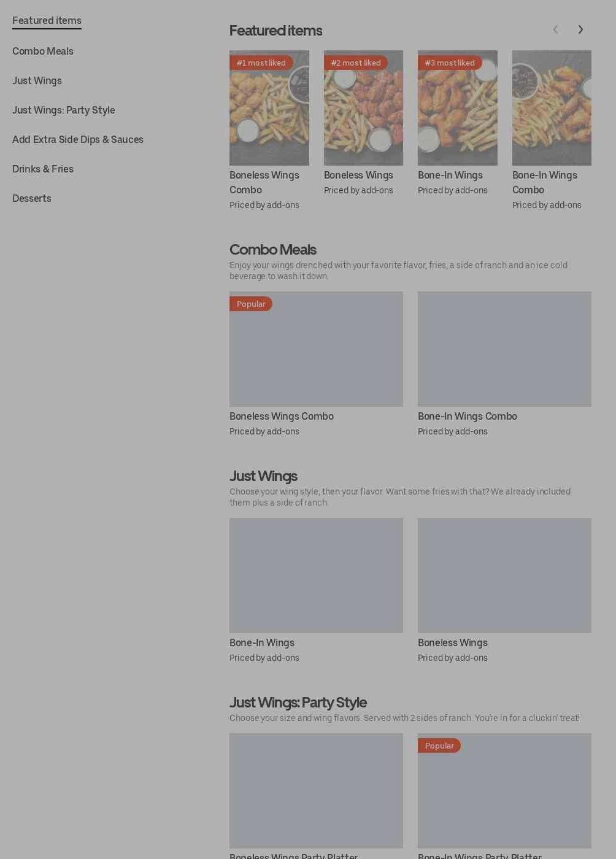Screen dimensions: 616x859
Task: Click the previous carousel arrow in Featured items
Action: click(555, 29)
